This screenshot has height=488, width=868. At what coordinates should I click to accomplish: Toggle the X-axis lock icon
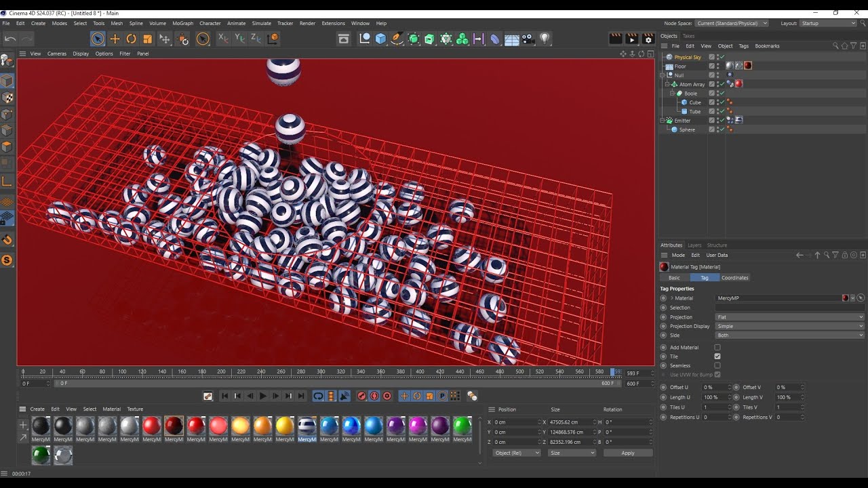(223, 39)
